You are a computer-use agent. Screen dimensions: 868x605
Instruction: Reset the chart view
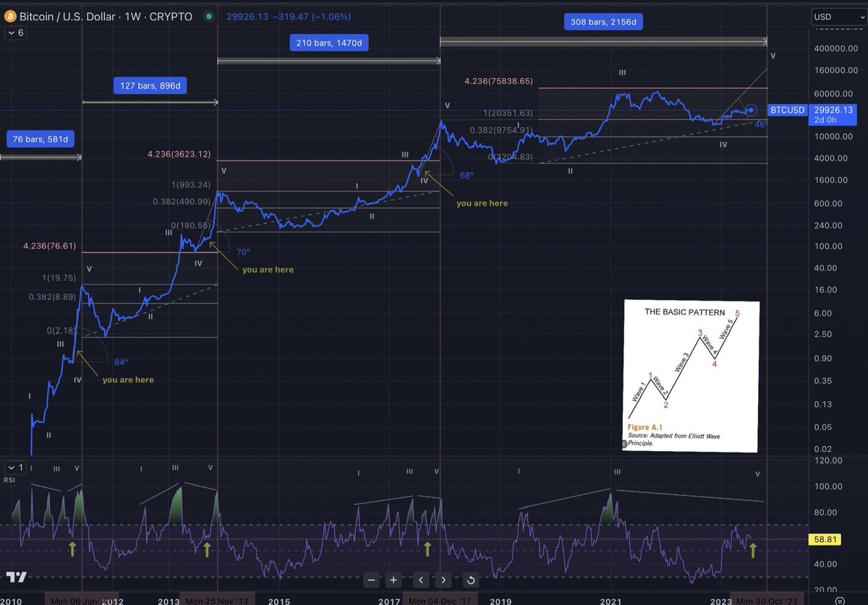[x=471, y=580]
